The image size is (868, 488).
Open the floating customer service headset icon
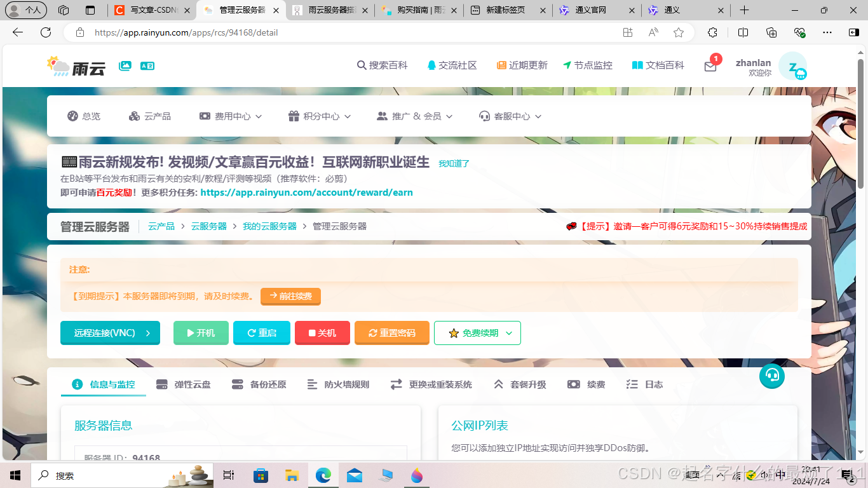[x=772, y=376]
